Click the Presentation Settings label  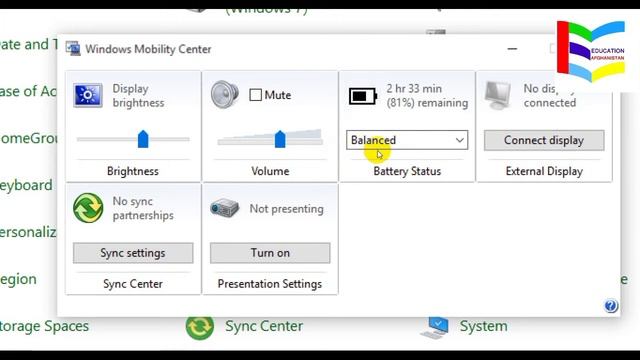click(x=270, y=284)
